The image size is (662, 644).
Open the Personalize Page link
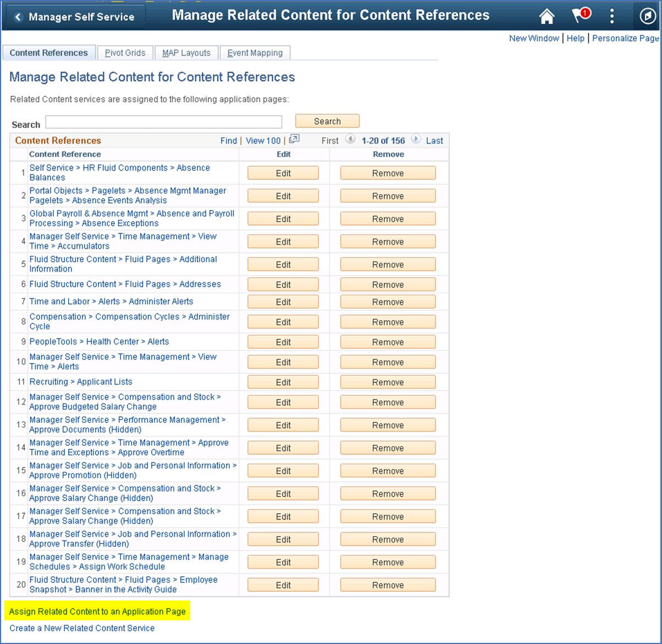coord(625,38)
